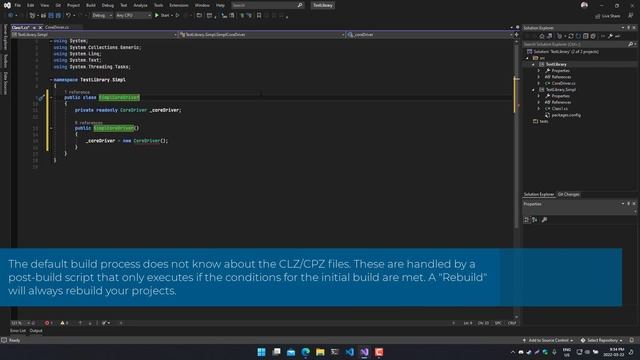640x360 pixels.
Task: Click Search Solution Explorer field
Action: click(x=580, y=44)
